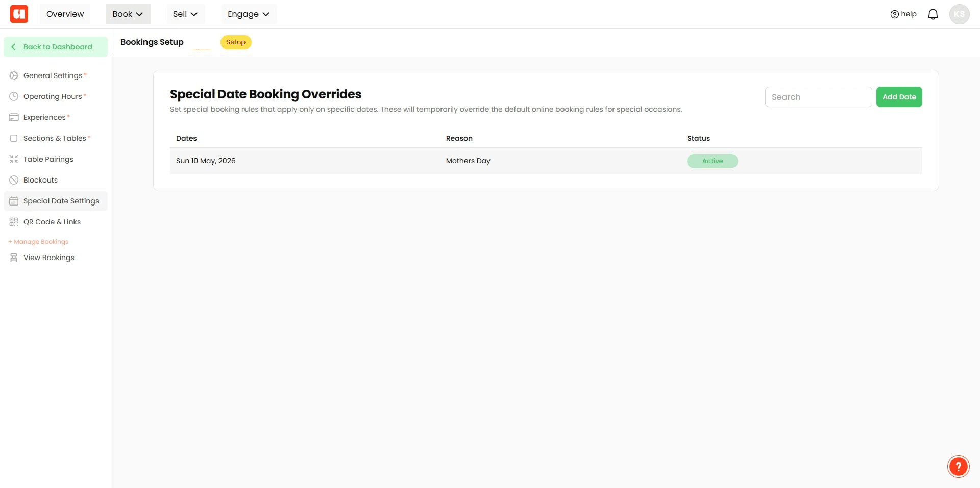This screenshot has height=488, width=980.
Task: Click the Sun 10 May, 2026 date cell
Action: pos(206,161)
